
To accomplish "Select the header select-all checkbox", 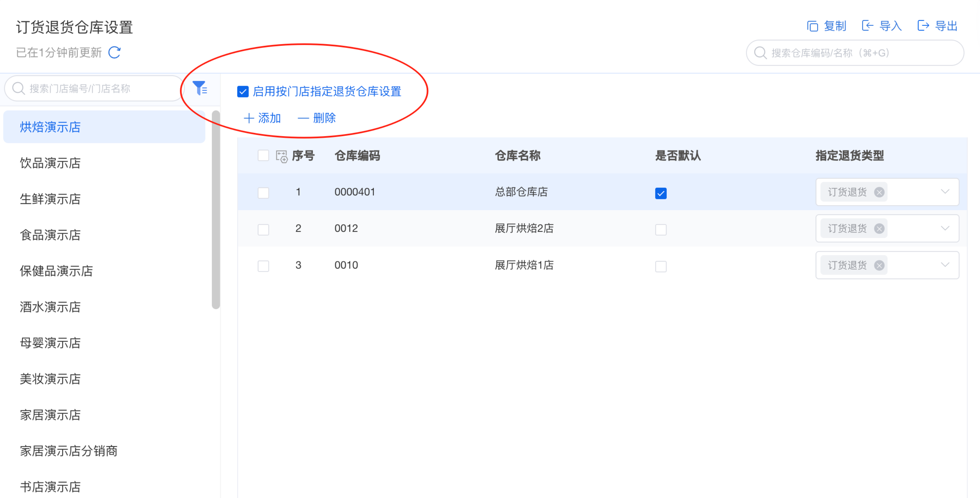I will [263, 156].
